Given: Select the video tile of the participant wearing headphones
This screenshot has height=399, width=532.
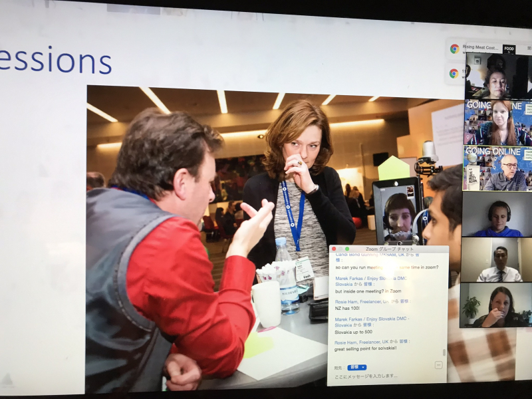Looking at the screenshot, I should coord(497,214).
